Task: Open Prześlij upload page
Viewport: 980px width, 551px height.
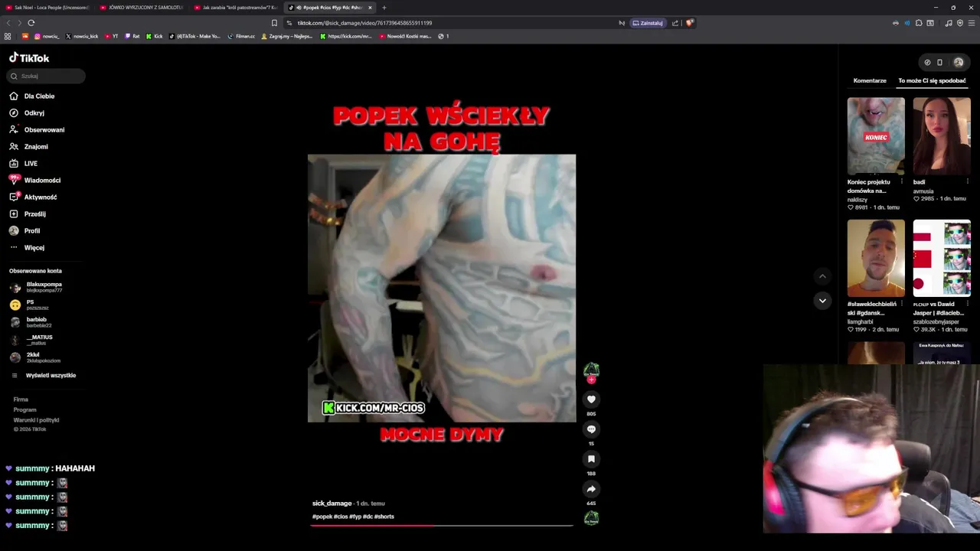Action: [28, 214]
